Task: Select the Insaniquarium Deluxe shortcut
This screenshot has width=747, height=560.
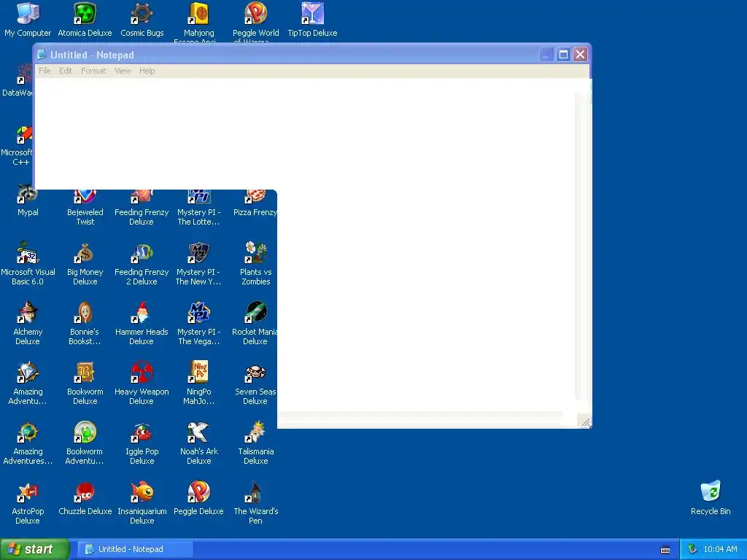Action: (x=142, y=503)
